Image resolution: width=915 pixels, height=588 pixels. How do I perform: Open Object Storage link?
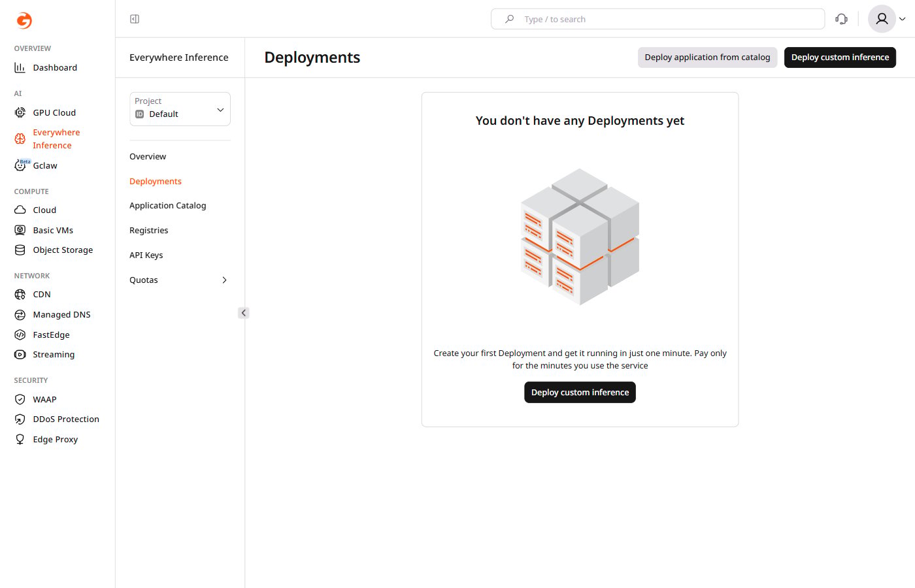(x=63, y=250)
